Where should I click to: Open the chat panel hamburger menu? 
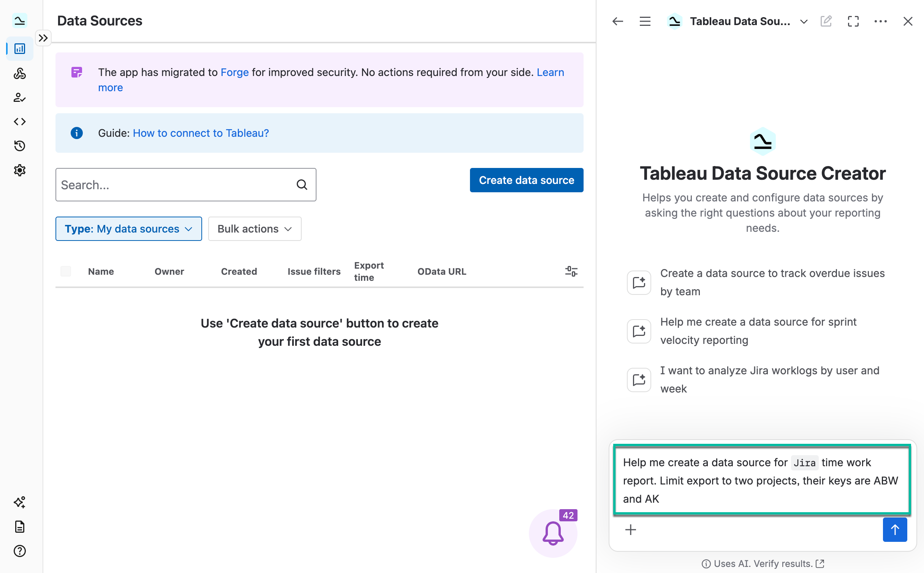coord(645,21)
